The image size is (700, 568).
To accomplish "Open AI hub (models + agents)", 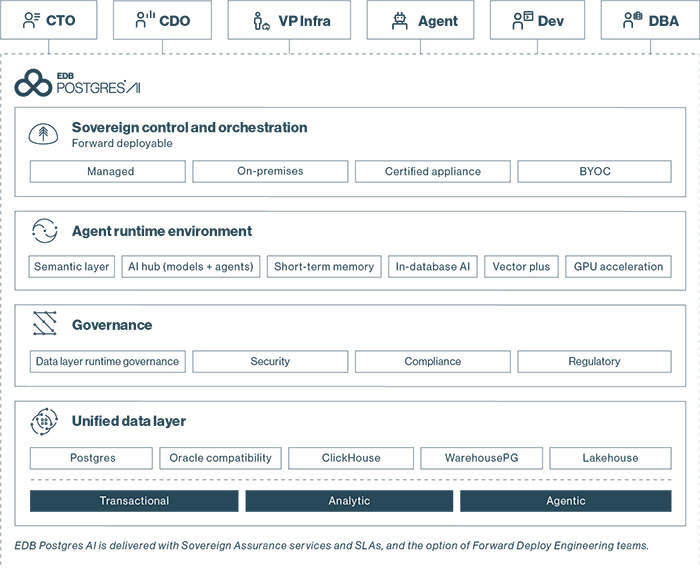I will (x=191, y=267).
